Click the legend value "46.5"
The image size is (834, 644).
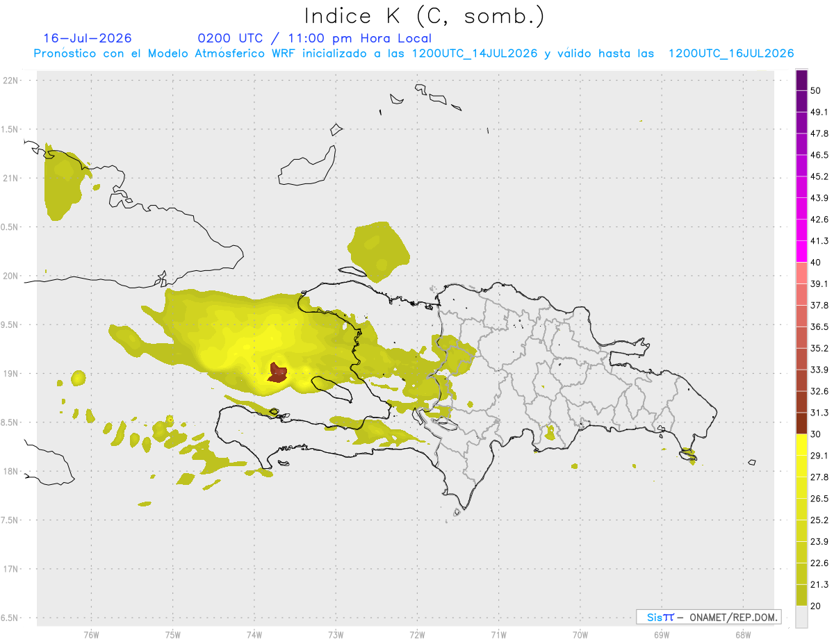pos(819,155)
